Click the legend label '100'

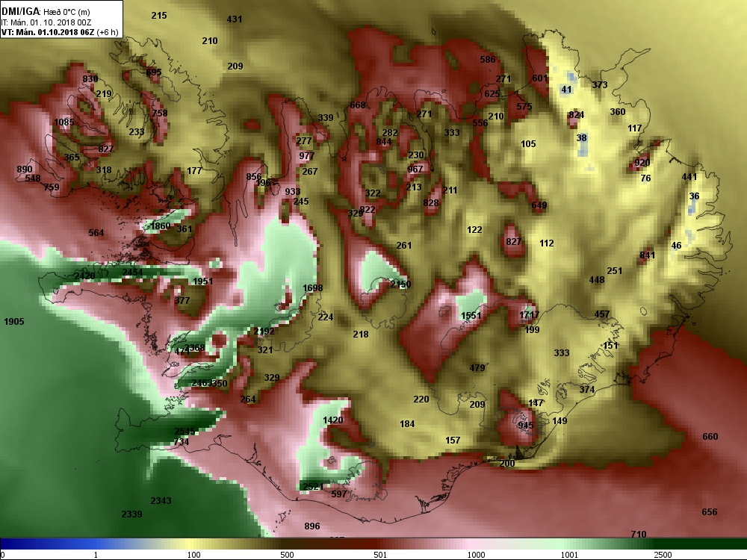(194, 555)
